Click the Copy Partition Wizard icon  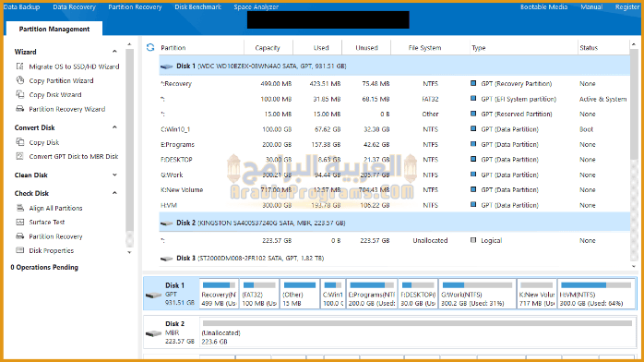[x=19, y=80]
